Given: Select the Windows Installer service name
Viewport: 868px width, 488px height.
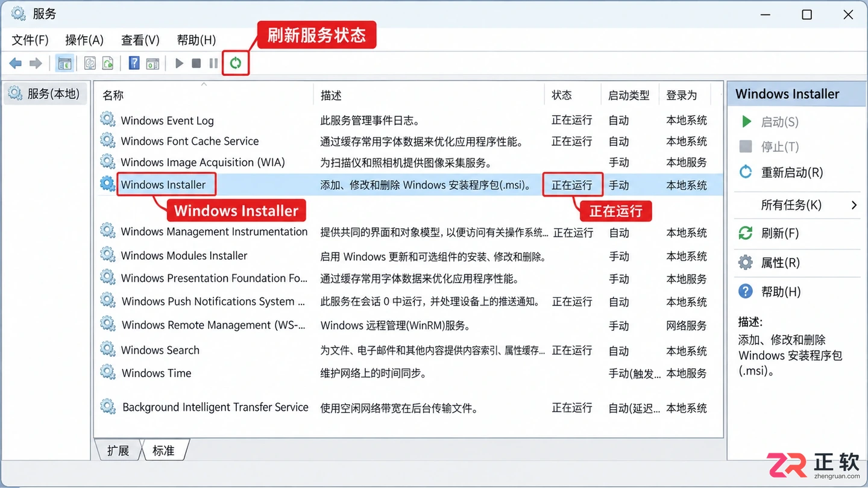Looking at the screenshot, I should point(163,185).
